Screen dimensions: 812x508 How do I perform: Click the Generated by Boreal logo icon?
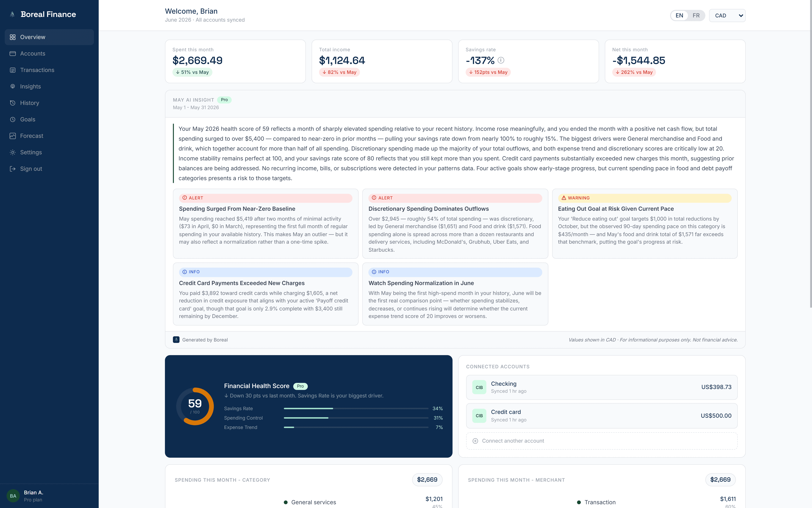(176, 340)
